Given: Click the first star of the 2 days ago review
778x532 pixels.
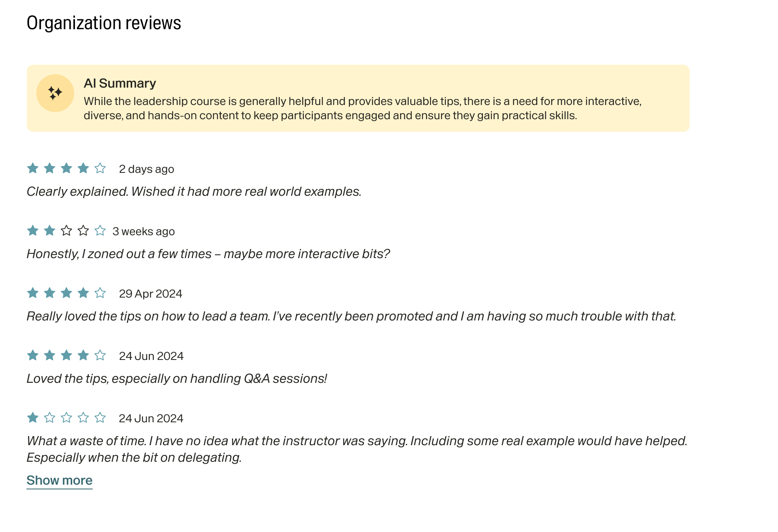Looking at the screenshot, I should tap(33, 169).
